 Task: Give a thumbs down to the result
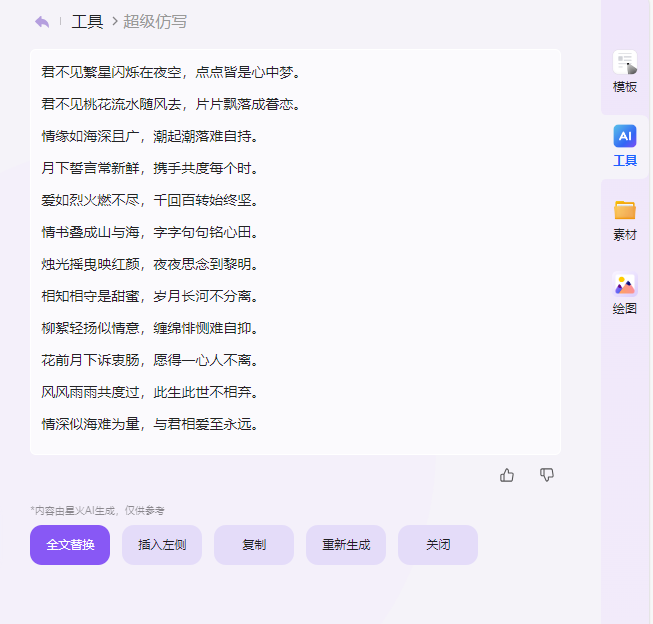click(546, 475)
